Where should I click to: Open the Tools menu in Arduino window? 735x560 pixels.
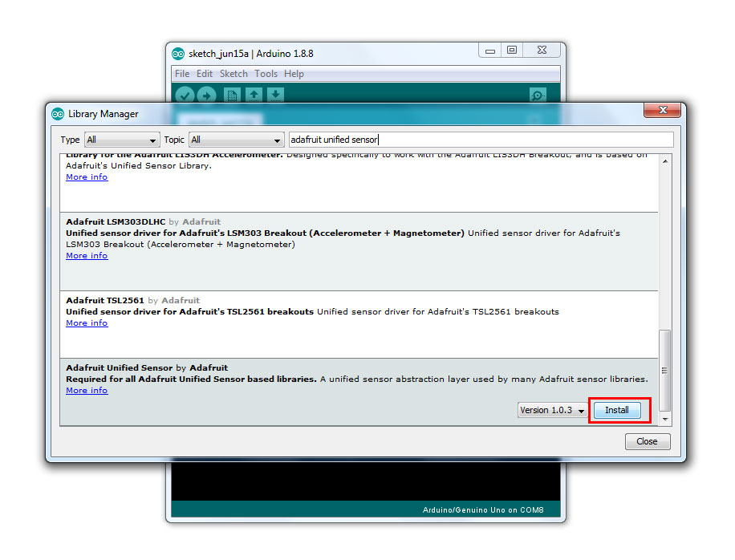266,74
